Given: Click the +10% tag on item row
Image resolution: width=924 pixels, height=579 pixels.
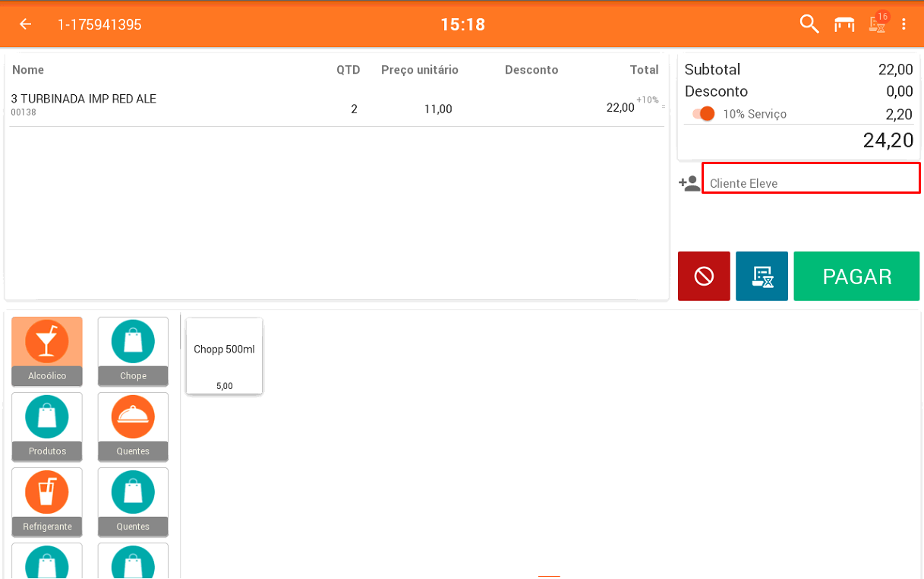Looking at the screenshot, I should click(x=648, y=100).
